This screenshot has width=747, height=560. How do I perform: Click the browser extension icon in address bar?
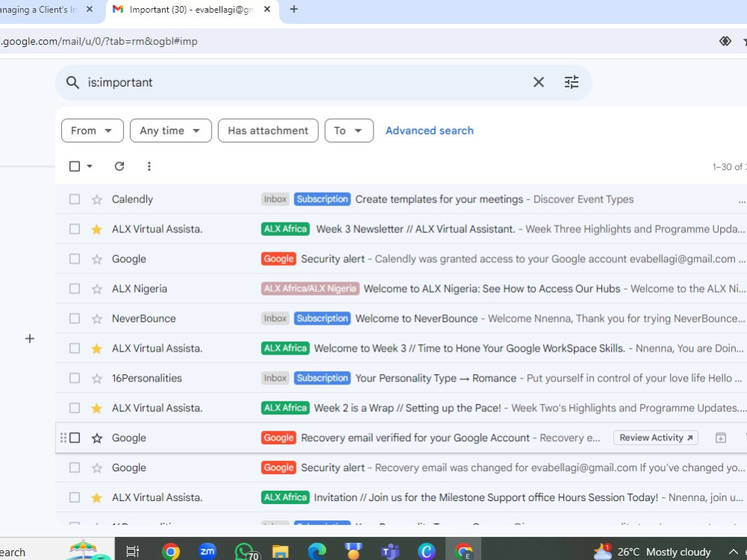tap(725, 41)
